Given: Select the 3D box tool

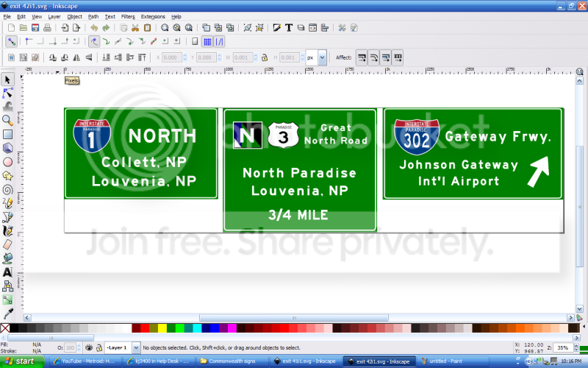Looking at the screenshot, I should 7,148.
